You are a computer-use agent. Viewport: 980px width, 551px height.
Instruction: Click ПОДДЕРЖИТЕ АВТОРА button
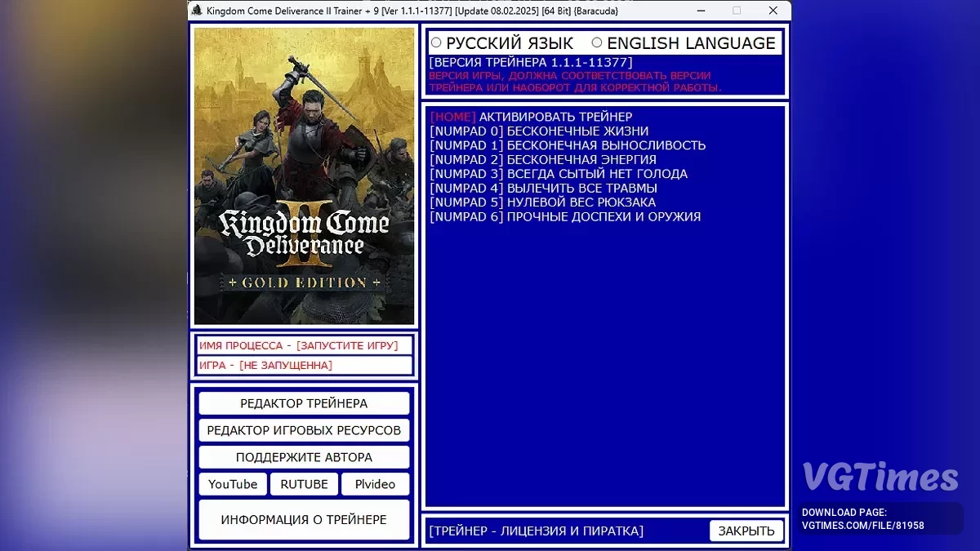point(303,457)
